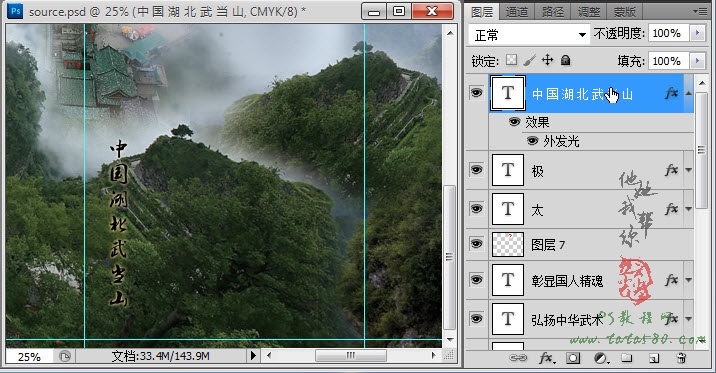The width and height of the screenshot is (716, 373).
Task: Collapse effects of 中国湖北武当山 layer
Action: coord(689,94)
